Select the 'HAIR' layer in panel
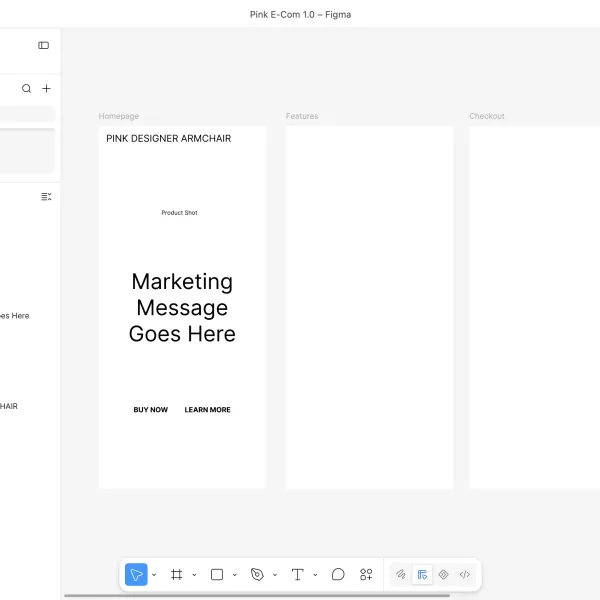 click(9, 406)
